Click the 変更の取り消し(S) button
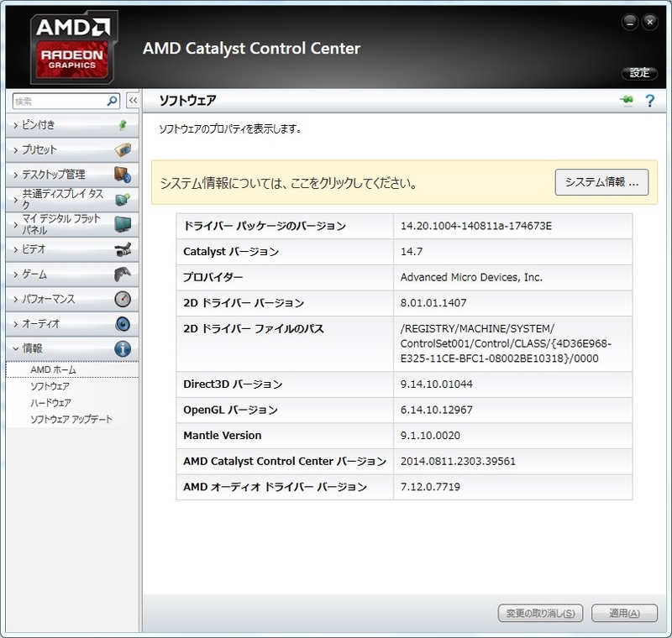The height and width of the screenshot is (638, 672). coord(540,613)
